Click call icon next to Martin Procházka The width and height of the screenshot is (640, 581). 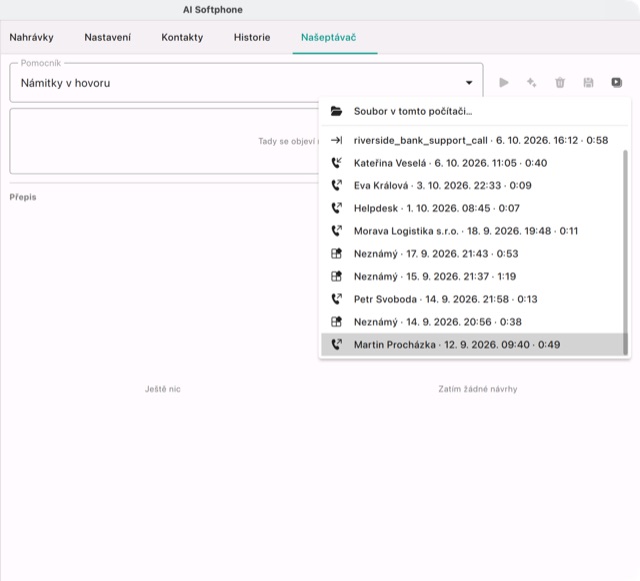336,345
